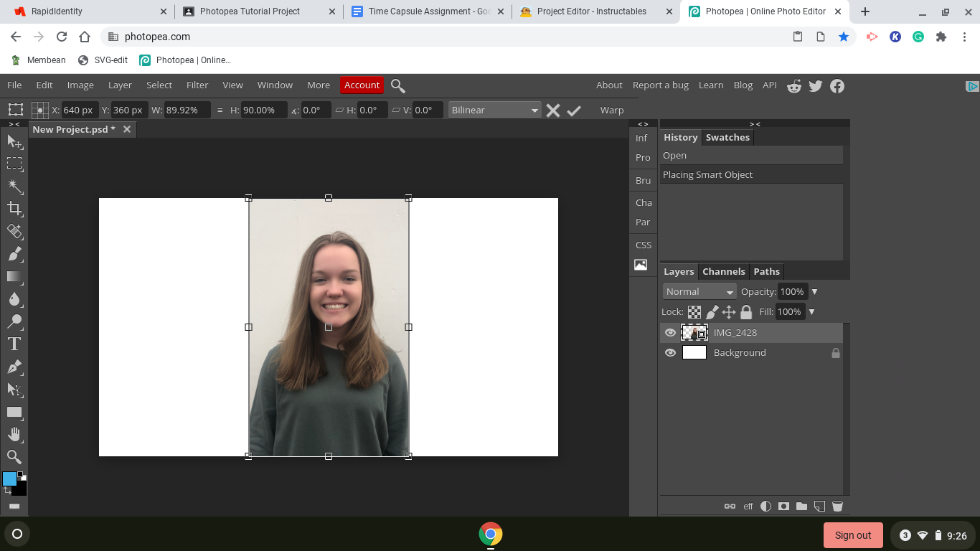Select the Pen tool

[x=14, y=366]
